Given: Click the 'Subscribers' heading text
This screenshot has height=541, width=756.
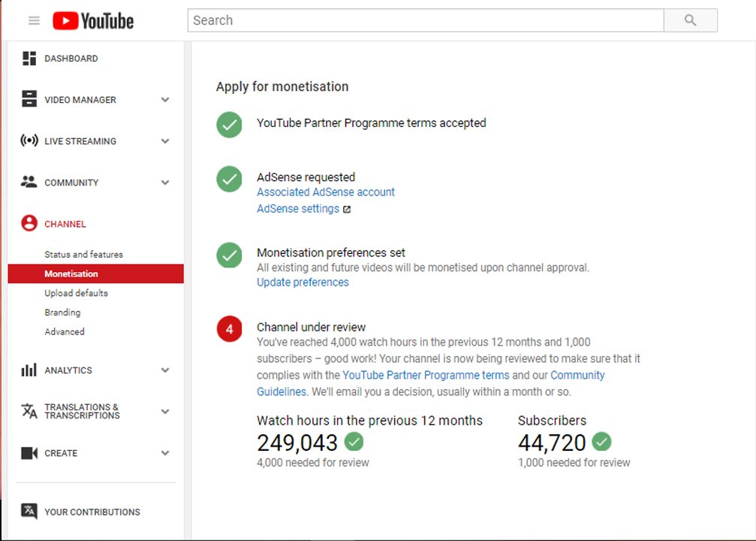Looking at the screenshot, I should [552, 420].
